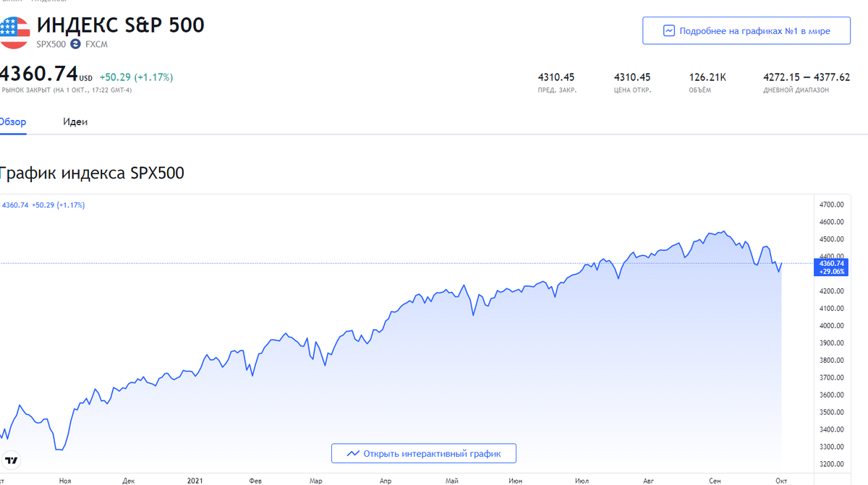Screen dimensions: 868x485
Task: Click open price value above 'ЦЕНА ОТКР.'
Action: pos(632,77)
